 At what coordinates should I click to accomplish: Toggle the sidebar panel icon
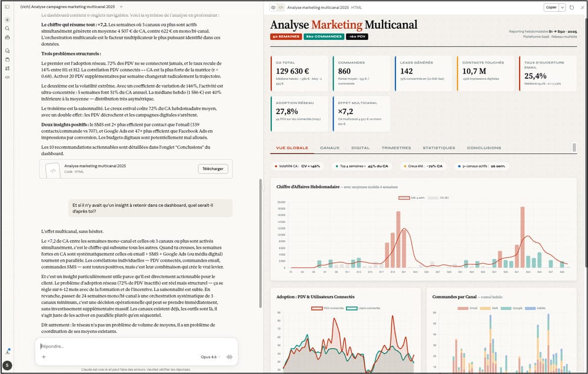tap(7, 6)
